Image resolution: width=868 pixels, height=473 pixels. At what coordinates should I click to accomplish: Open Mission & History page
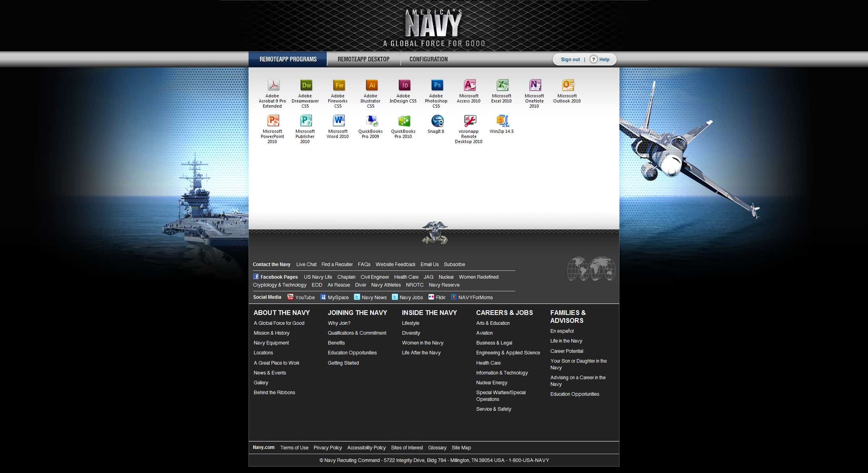pos(271,333)
